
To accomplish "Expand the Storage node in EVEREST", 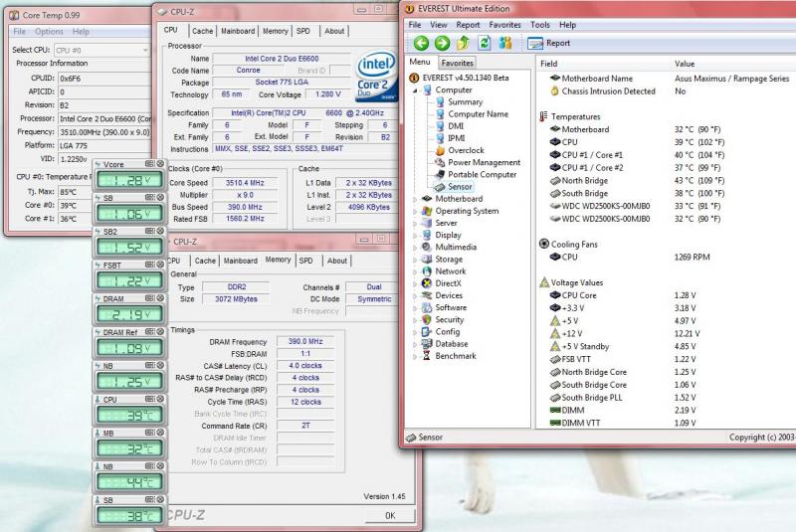I will 415,260.
